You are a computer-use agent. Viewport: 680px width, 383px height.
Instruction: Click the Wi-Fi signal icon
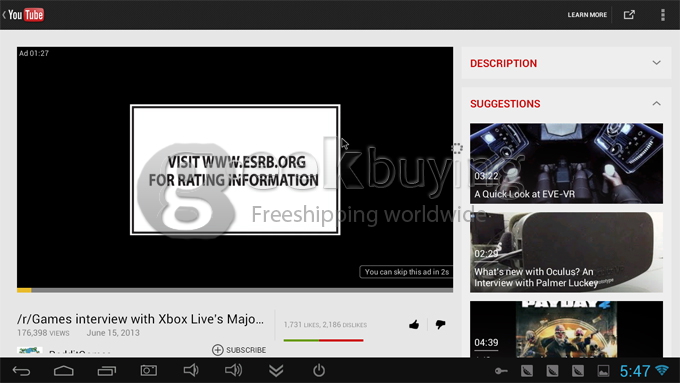662,370
